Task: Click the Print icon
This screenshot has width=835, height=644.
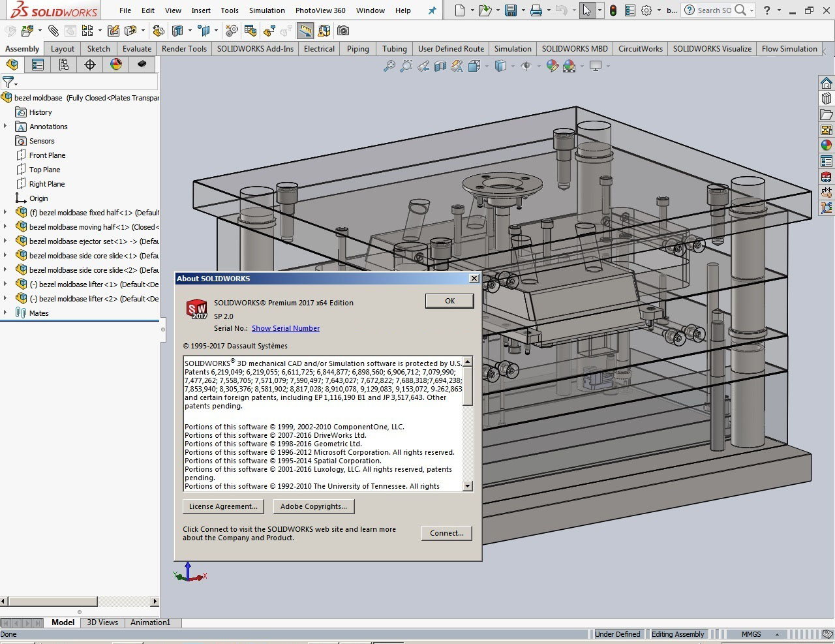Action: pyautogui.click(x=536, y=10)
